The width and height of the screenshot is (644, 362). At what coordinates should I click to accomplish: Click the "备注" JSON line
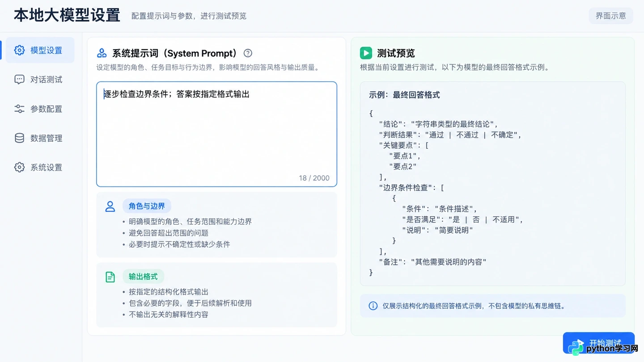[x=432, y=262]
